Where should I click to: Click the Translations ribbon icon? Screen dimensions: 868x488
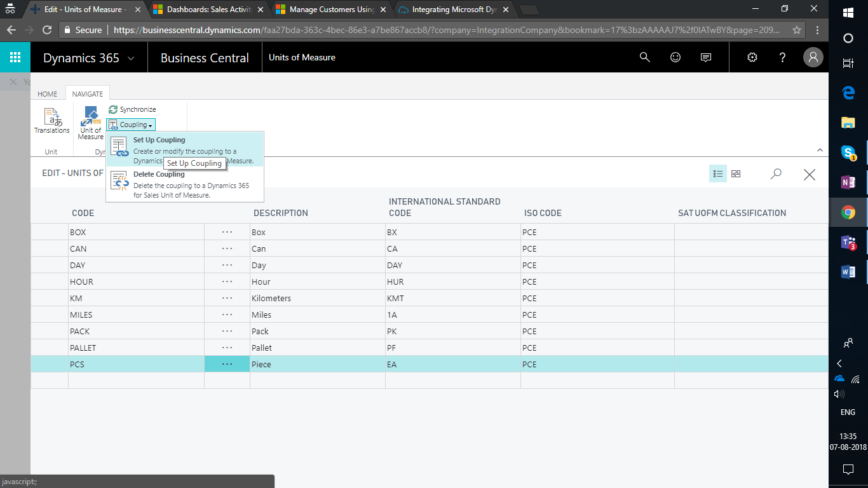click(52, 121)
